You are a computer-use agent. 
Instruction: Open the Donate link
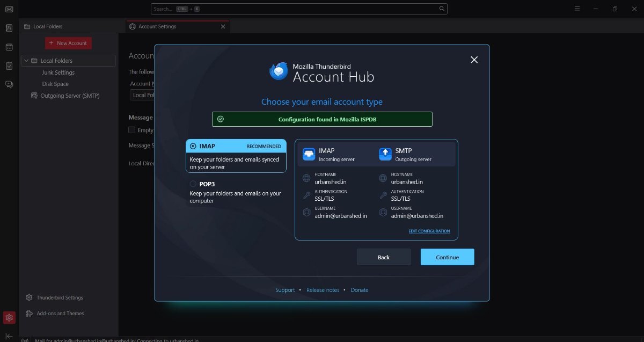click(x=360, y=290)
